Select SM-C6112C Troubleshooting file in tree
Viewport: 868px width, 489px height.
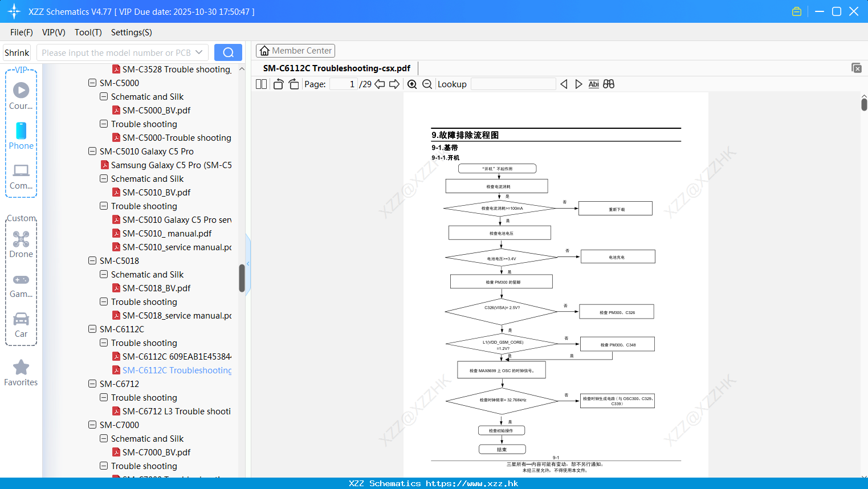176,370
